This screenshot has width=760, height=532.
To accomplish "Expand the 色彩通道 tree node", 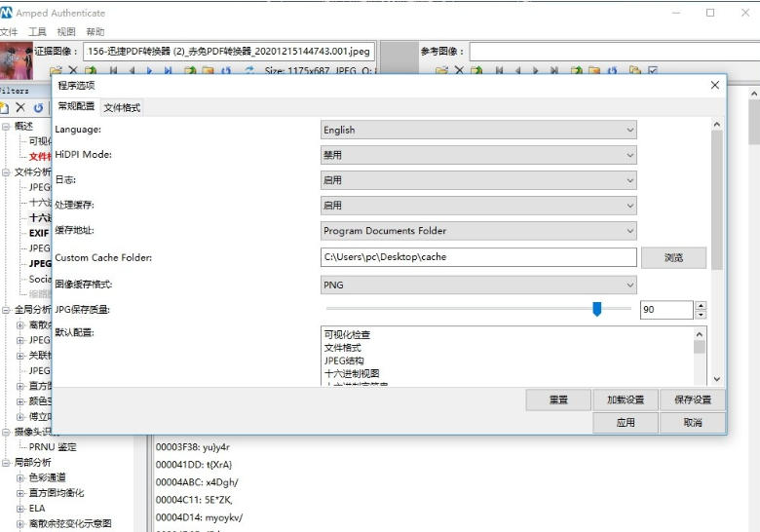I will pos(20,477).
